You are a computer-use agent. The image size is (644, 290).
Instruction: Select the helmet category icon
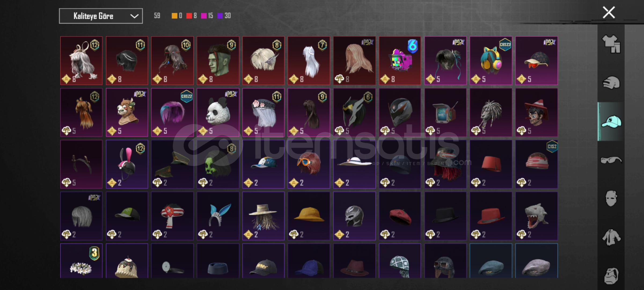pos(611,83)
